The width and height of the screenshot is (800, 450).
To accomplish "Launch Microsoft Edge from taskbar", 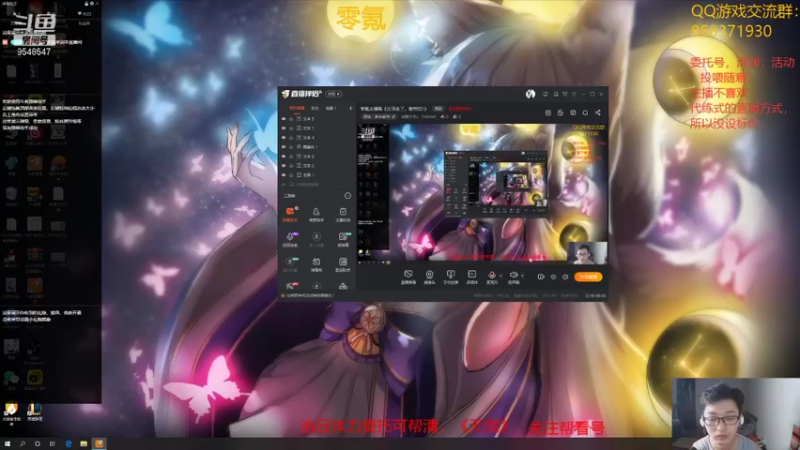I will 68,444.
